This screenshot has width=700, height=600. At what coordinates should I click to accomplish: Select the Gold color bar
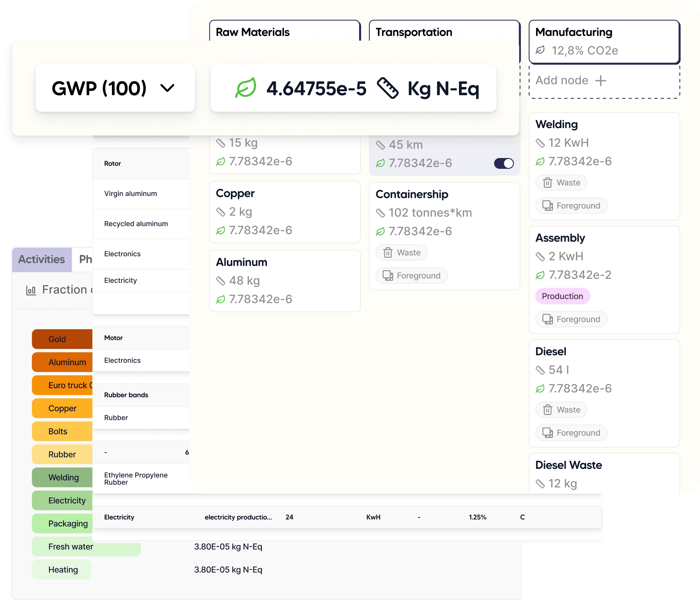click(62, 339)
